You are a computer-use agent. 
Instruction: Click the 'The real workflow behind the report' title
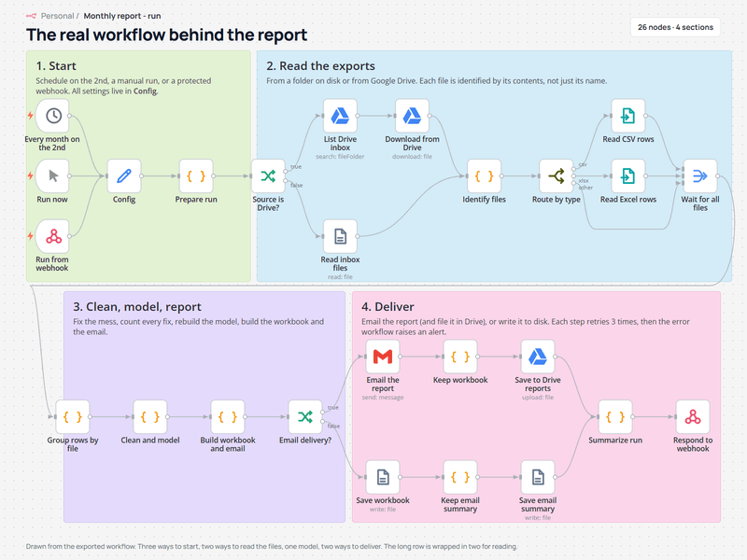coord(167,35)
